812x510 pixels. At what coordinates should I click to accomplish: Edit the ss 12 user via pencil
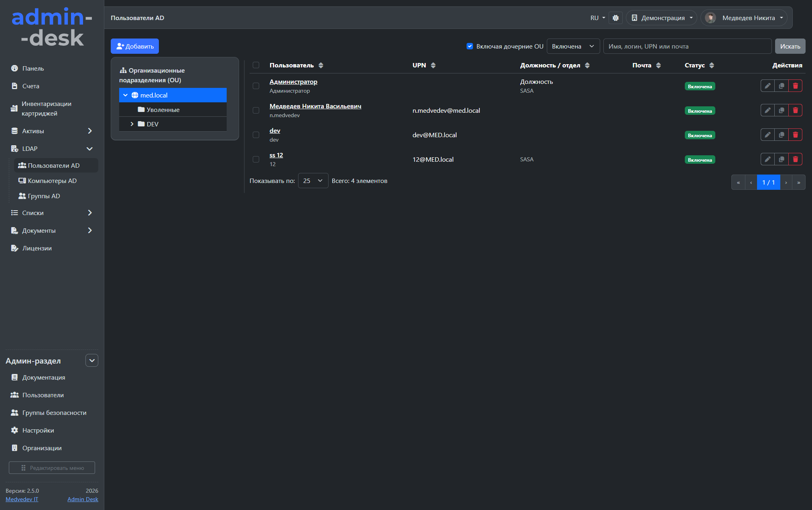tap(767, 159)
